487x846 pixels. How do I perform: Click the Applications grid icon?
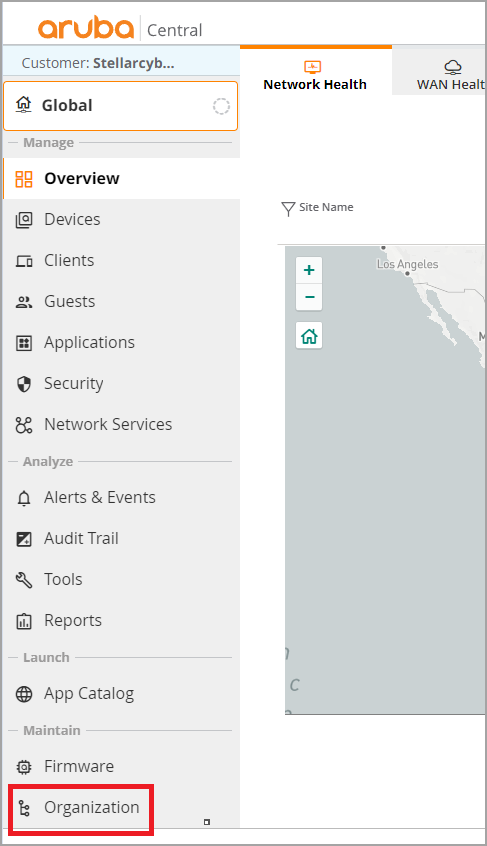click(x=24, y=343)
